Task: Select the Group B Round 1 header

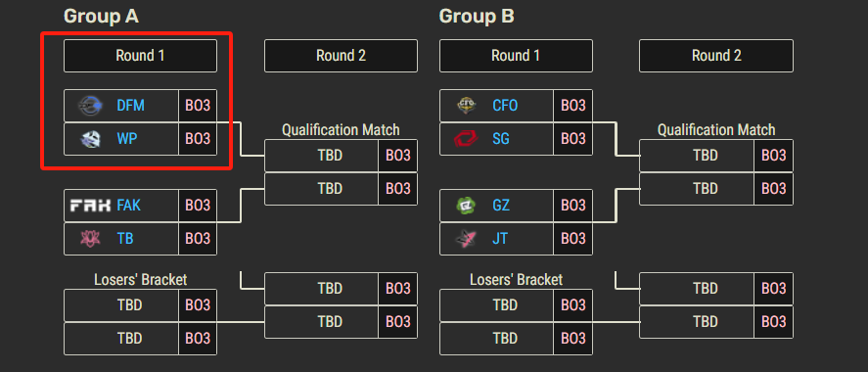Action: [516, 56]
